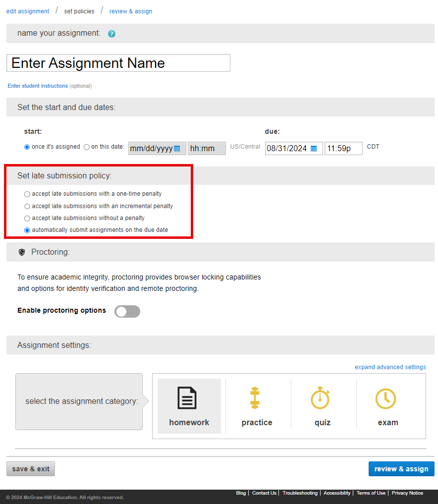Select accept late submissions without a penalty
The image size is (438, 504).
27,218
